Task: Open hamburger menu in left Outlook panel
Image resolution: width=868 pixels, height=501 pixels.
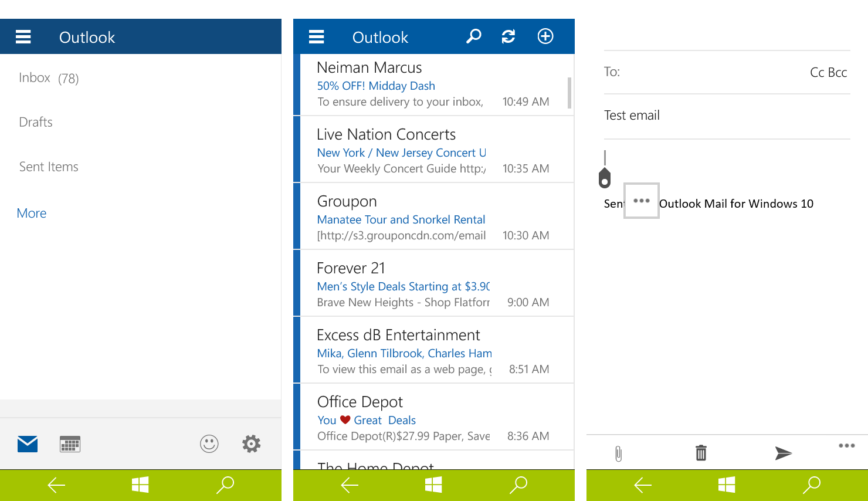Action: pos(23,37)
